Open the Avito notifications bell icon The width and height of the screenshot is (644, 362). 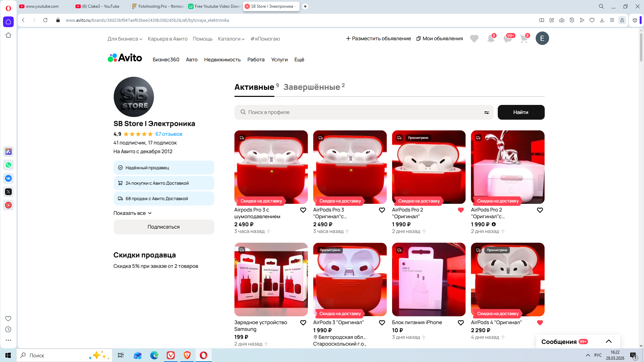click(x=491, y=39)
